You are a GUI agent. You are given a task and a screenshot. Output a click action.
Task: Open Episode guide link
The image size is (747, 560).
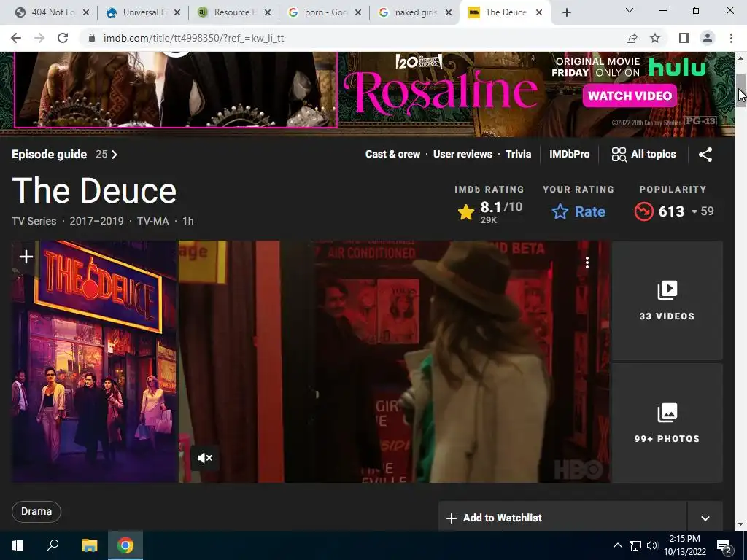pyautogui.click(x=49, y=155)
